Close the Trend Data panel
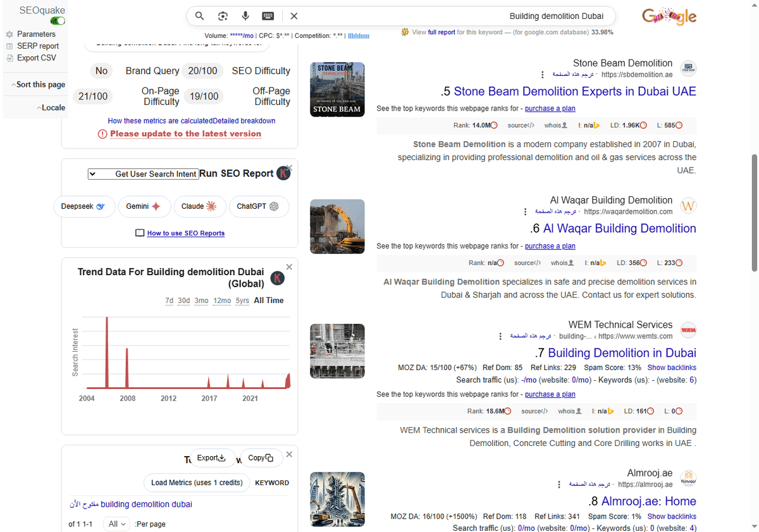Image resolution: width=759 pixels, height=532 pixels. [289, 267]
